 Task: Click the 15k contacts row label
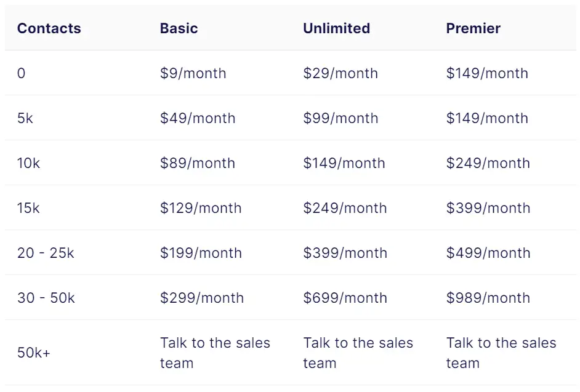28,208
